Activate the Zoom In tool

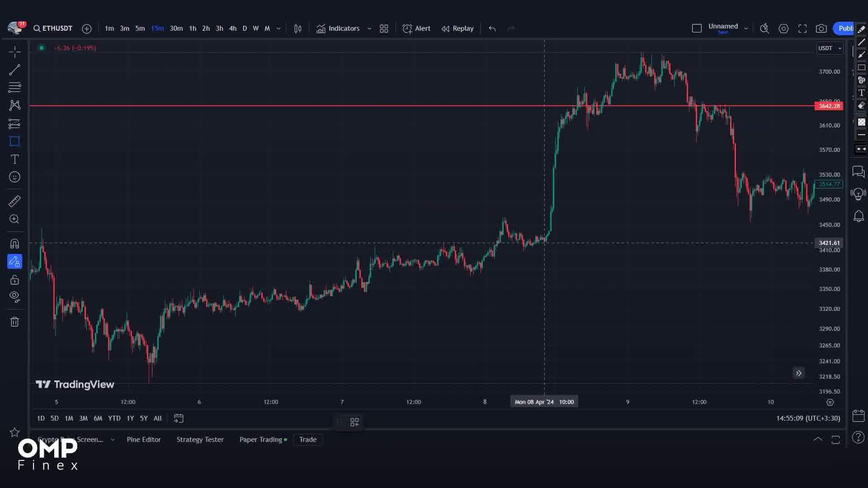point(14,219)
